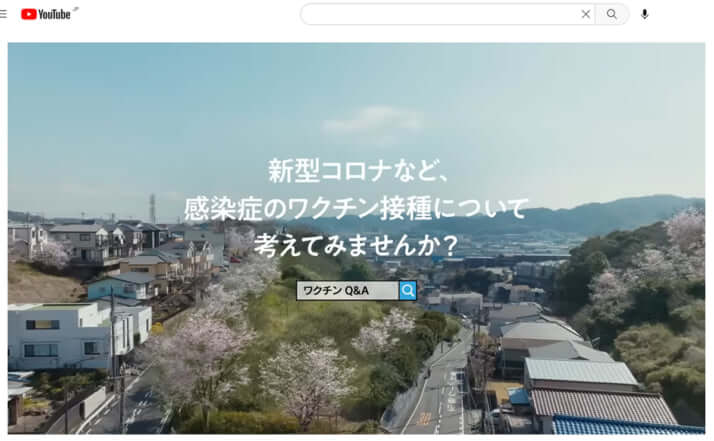Start voice search with microphone icon
Screen dimensions: 714x441
[645, 14]
